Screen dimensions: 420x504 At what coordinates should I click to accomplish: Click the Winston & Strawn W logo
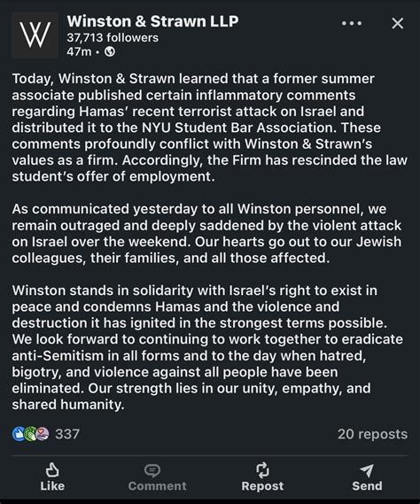tap(35, 35)
